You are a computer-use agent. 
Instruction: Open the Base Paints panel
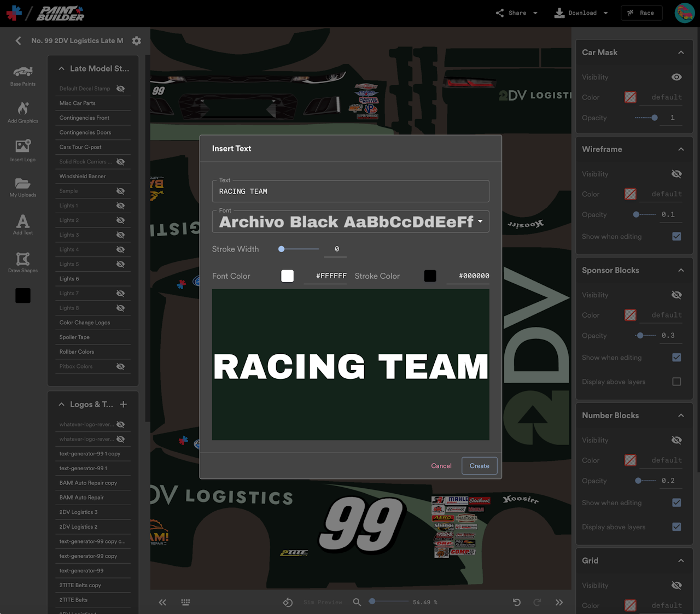pos(23,76)
